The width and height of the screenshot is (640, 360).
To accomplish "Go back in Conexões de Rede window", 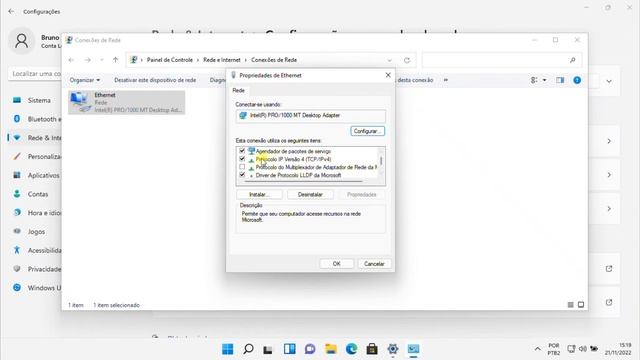I will pyautogui.click(x=71, y=60).
